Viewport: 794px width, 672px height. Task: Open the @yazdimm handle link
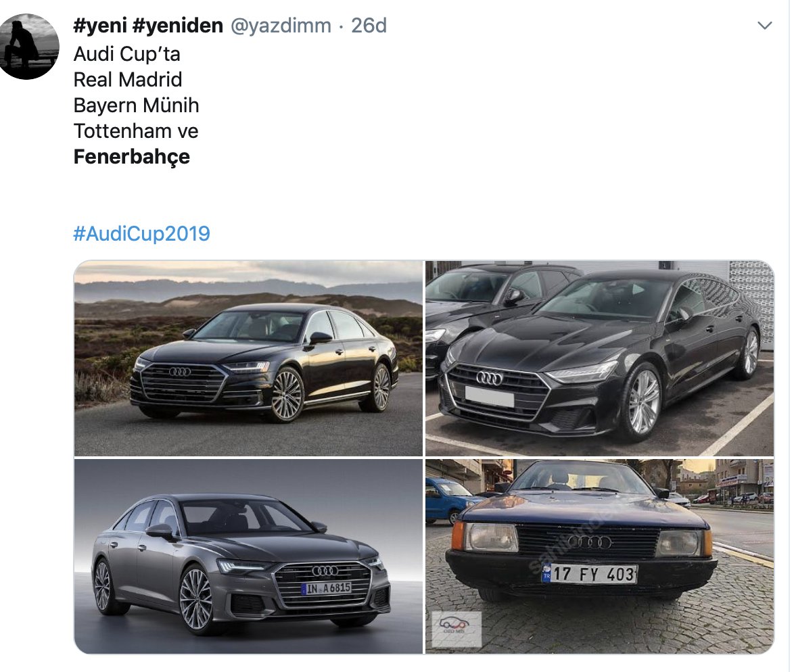(281, 25)
